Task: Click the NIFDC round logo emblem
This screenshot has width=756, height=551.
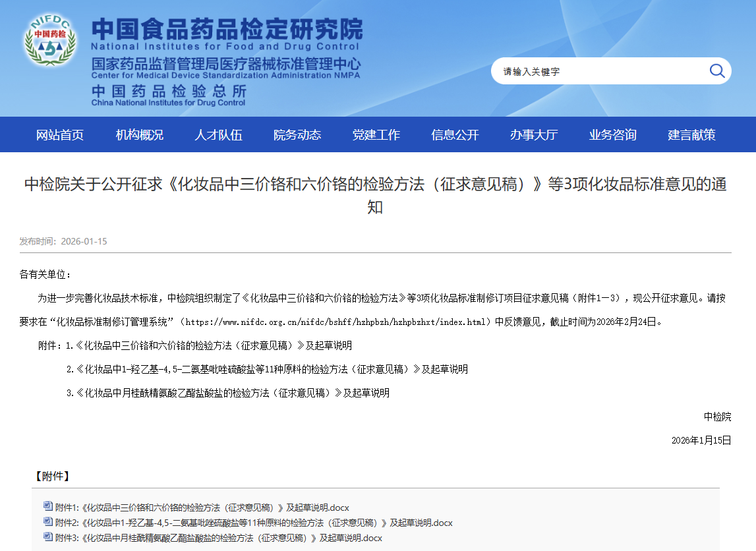Action: coord(51,42)
